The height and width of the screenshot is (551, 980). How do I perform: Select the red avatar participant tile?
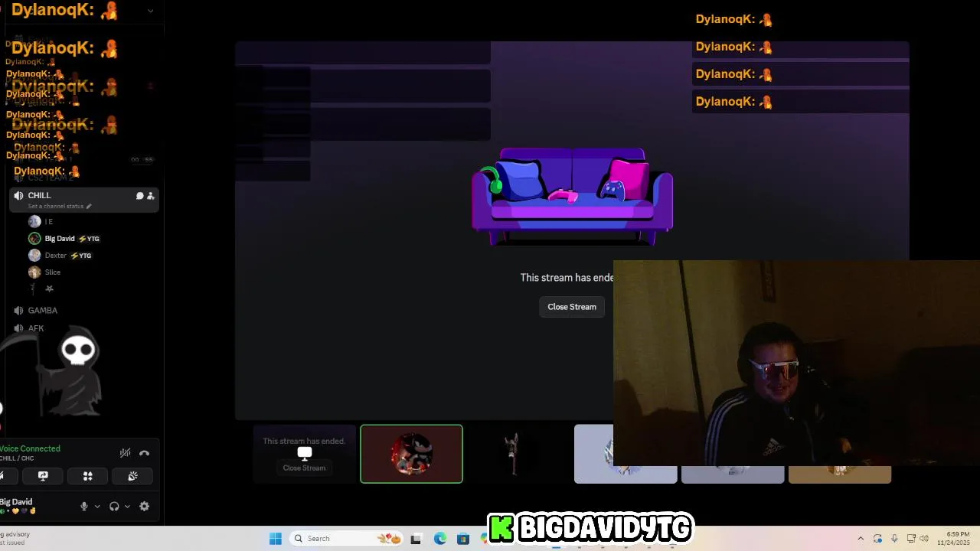[x=411, y=454]
